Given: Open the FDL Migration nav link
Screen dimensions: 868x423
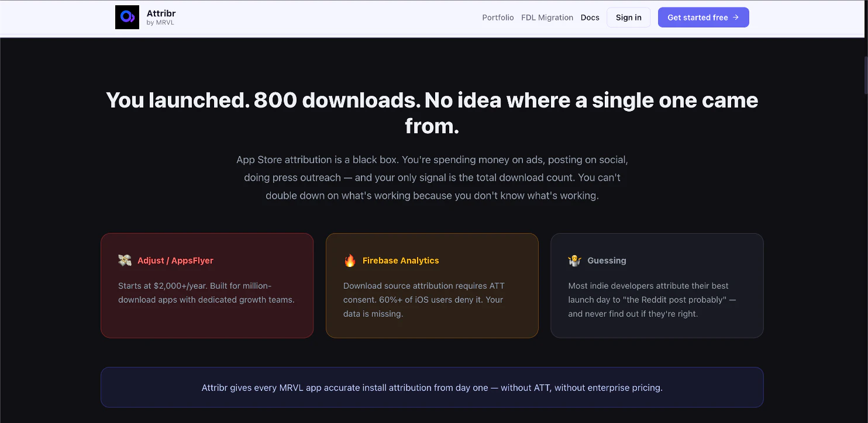Looking at the screenshot, I should pos(547,18).
